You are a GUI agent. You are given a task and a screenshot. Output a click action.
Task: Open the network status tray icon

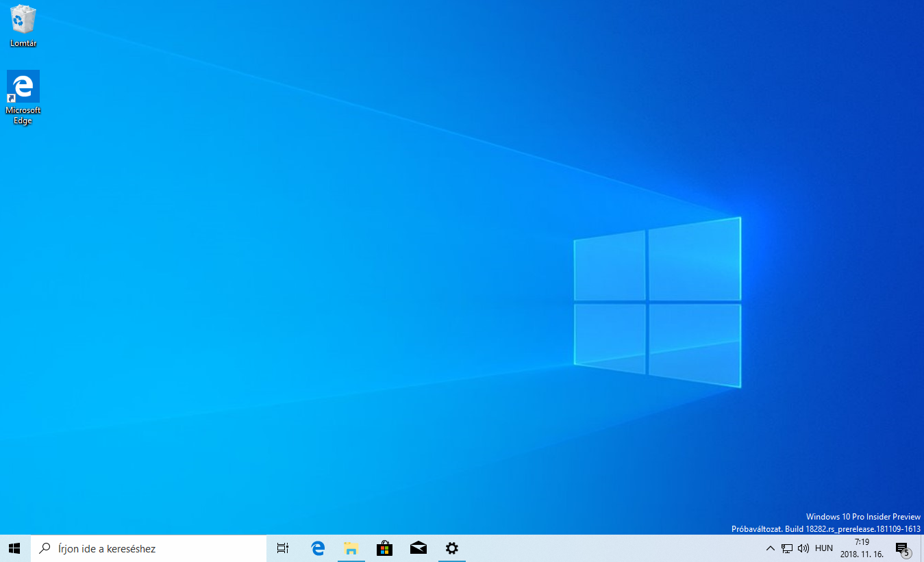tap(787, 548)
